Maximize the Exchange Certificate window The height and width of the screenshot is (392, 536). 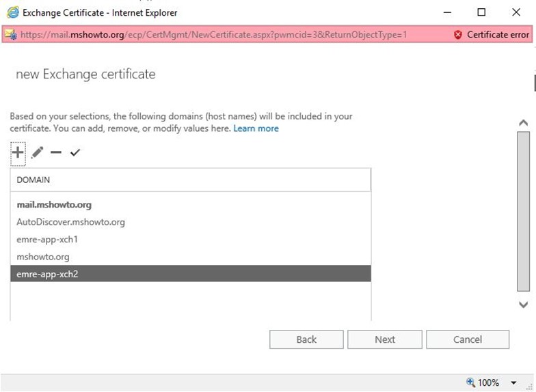[481, 12]
